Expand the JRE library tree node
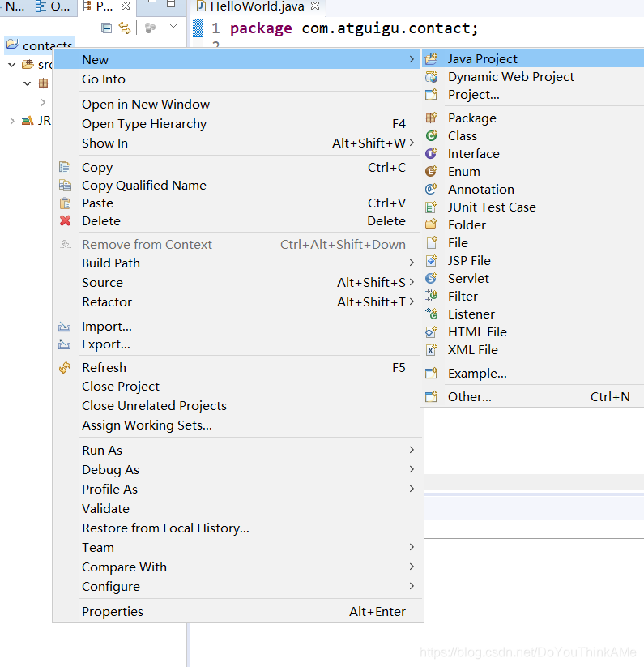The image size is (644, 667). pyautogui.click(x=12, y=121)
